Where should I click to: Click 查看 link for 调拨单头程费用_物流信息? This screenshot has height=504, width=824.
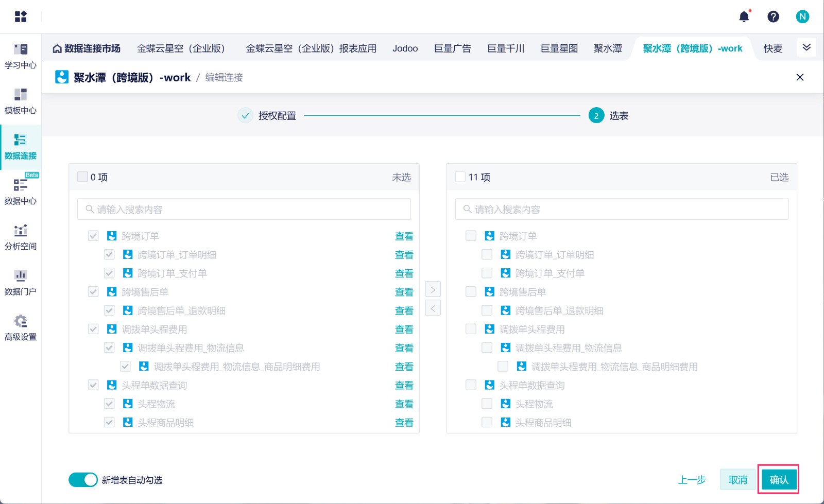404,347
